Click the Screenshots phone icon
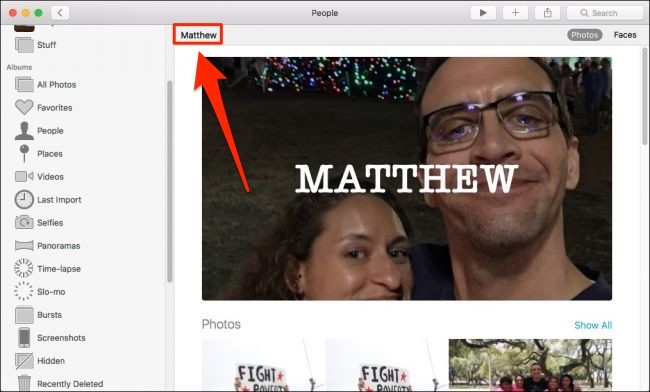Viewport: 650px width, 392px height. point(24,337)
